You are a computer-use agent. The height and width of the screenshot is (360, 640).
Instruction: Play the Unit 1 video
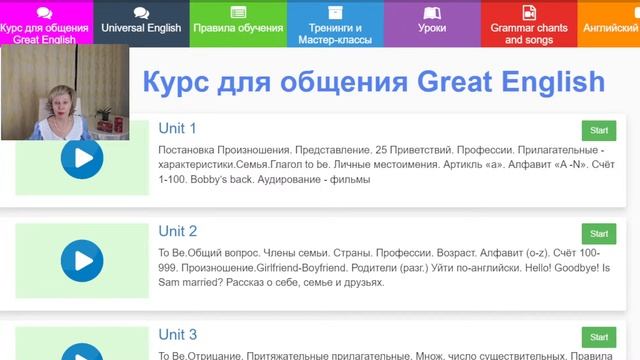coord(82,158)
